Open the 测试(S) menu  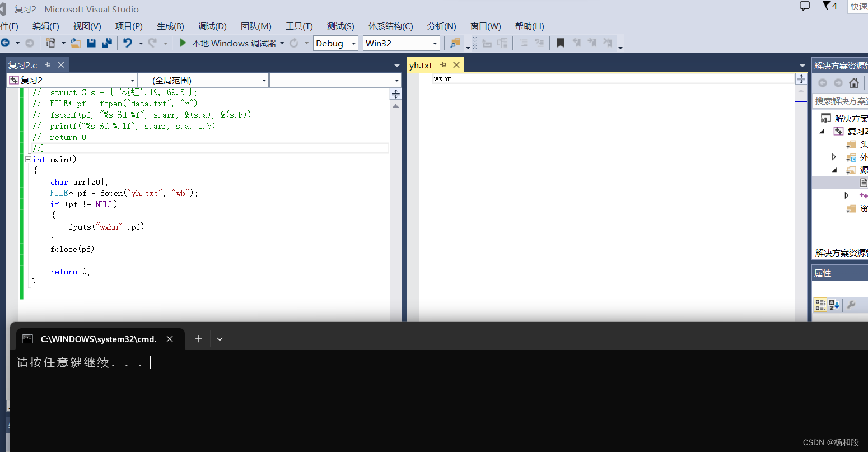340,26
